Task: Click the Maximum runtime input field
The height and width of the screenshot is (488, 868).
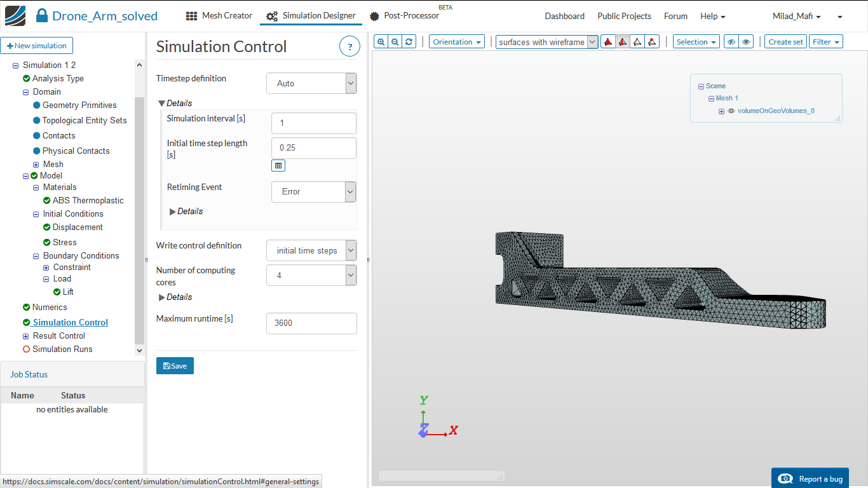Action: 311,323
